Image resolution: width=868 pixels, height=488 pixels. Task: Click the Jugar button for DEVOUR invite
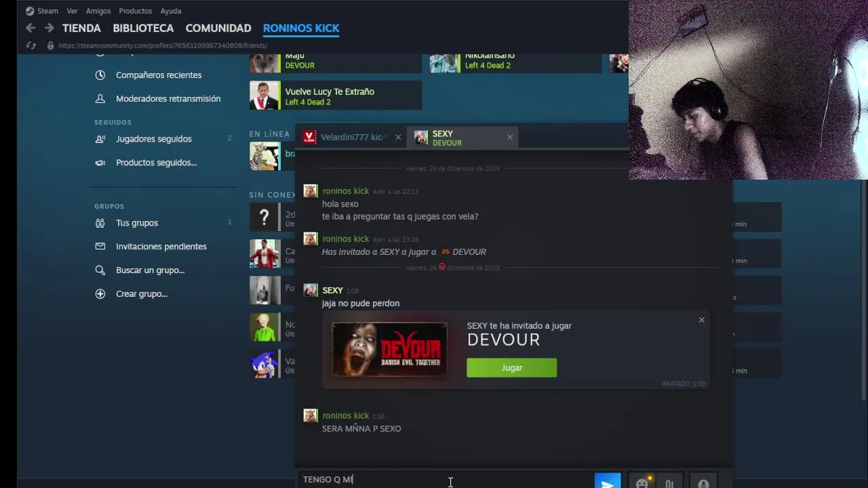pyautogui.click(x=511, y=368)
